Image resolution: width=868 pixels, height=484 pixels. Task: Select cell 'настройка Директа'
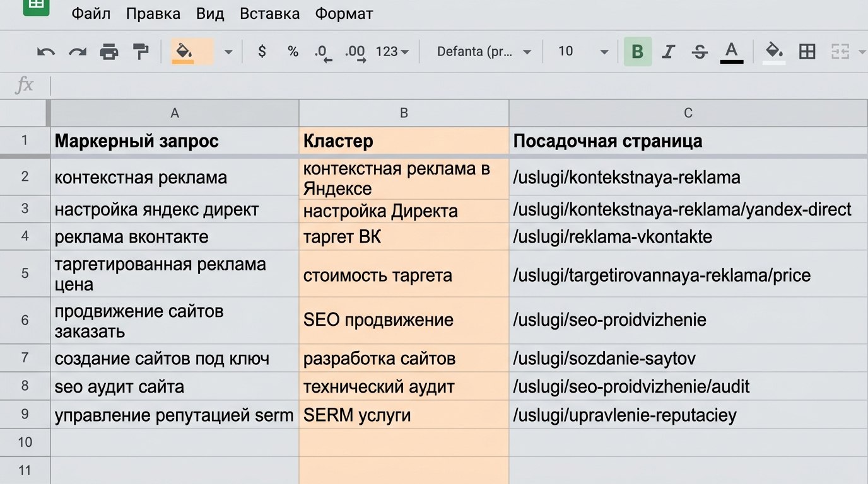tap(404, 211)
